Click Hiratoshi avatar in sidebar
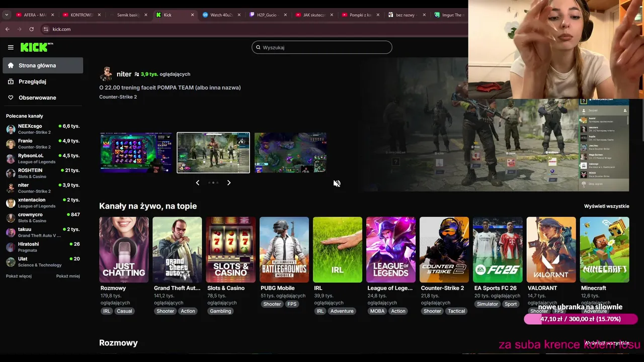Screen dimensions: 644x362 [11, 247]
